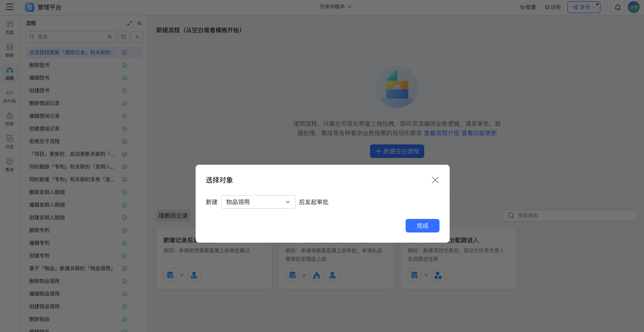Open the 查看功能更新 link
644x332 pixels.
[479, 133]
